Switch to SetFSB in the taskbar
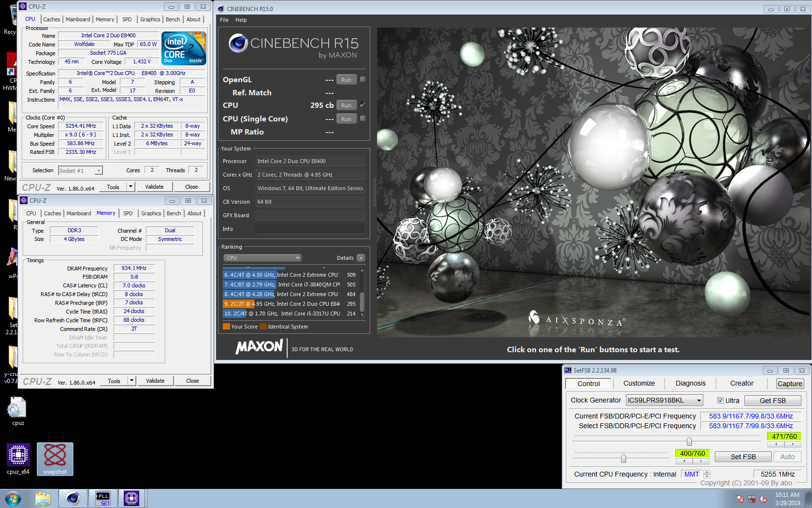812x508 pixels. click(x=103, y=498)
